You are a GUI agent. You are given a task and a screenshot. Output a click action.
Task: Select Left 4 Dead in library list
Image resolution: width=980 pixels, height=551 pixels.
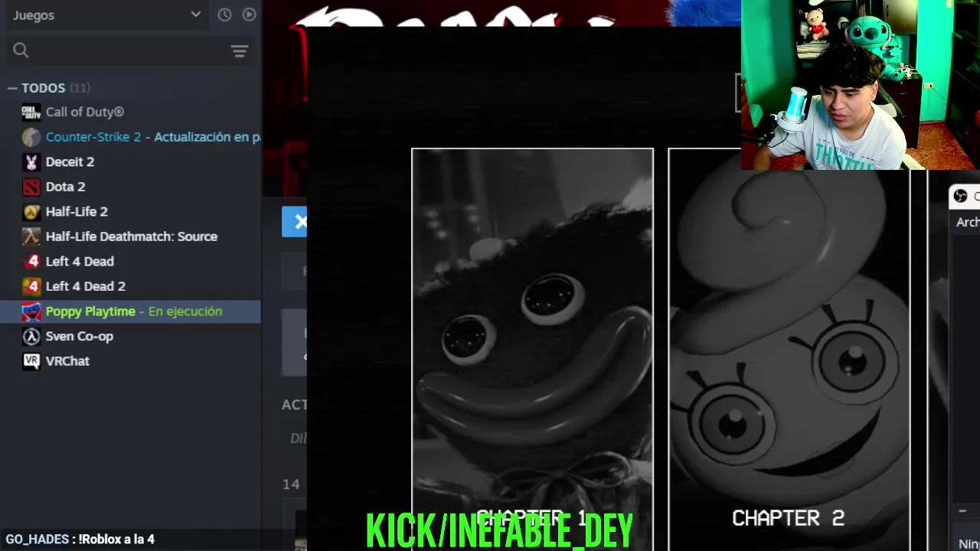(x=80, y=261)
